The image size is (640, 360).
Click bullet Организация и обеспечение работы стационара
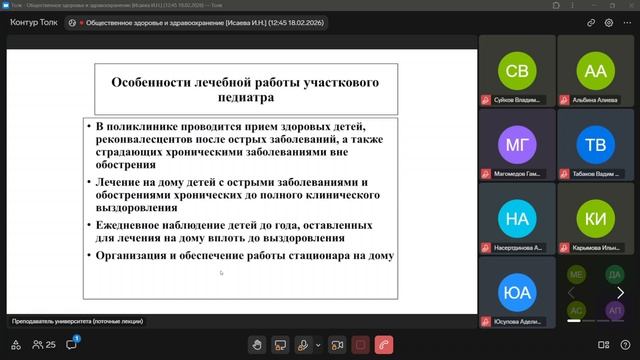coord(244,256)
